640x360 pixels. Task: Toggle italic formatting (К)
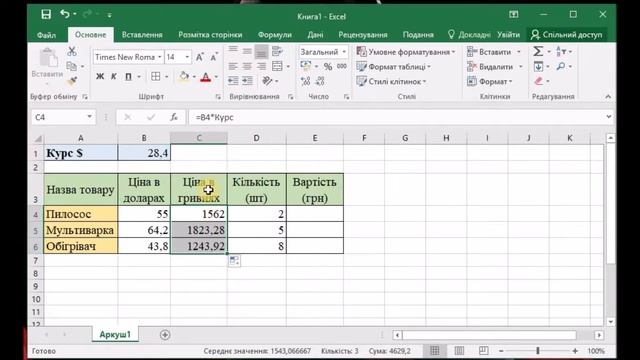click(113, 76)
